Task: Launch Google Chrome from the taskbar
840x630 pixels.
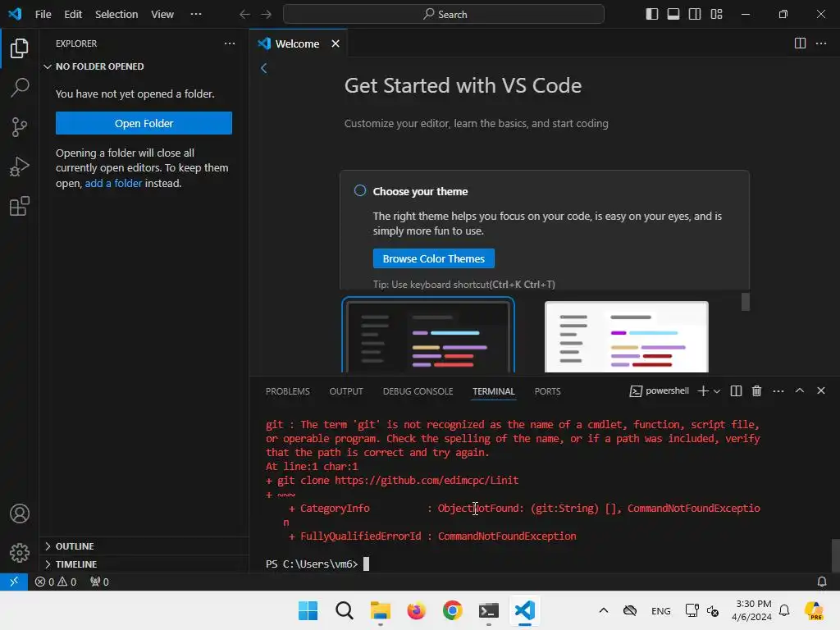Action: (x=453, y=610)
